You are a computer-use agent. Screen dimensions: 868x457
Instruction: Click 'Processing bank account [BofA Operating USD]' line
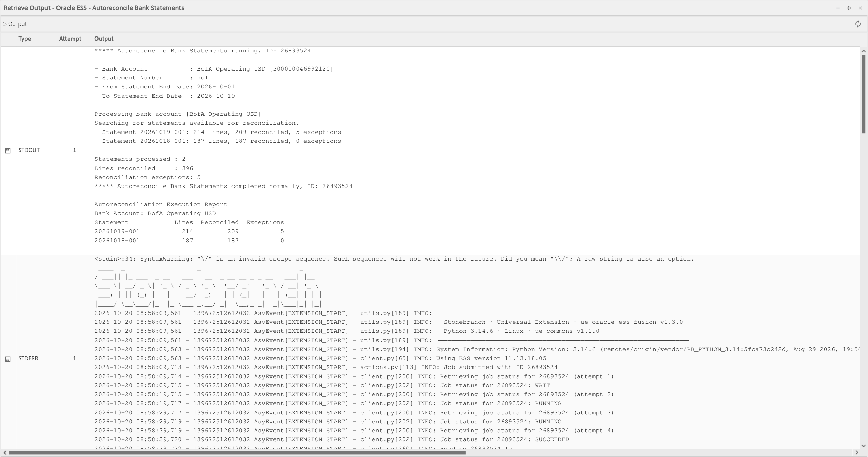tap(178, 114)
